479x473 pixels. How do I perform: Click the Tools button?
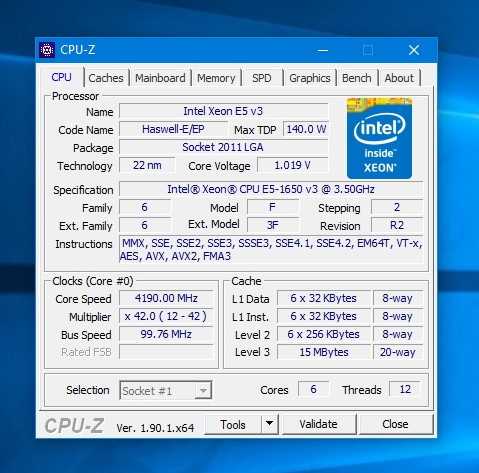(x=233, y=424)
